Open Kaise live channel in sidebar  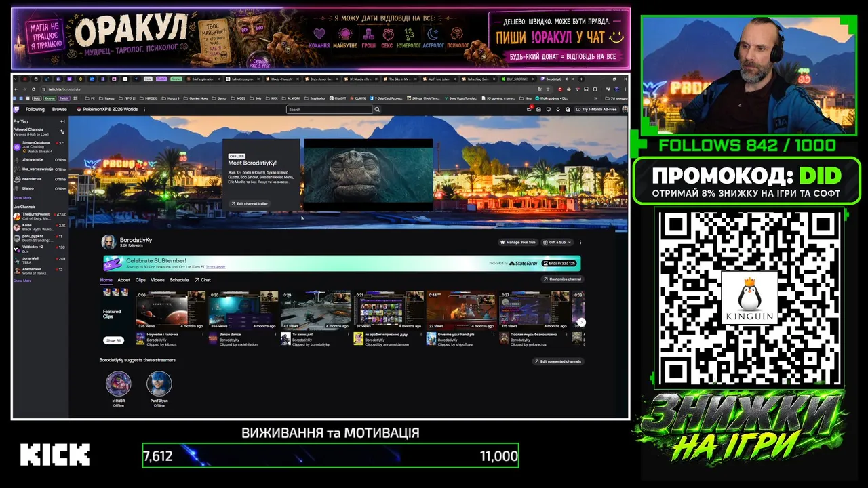(39, 227)
